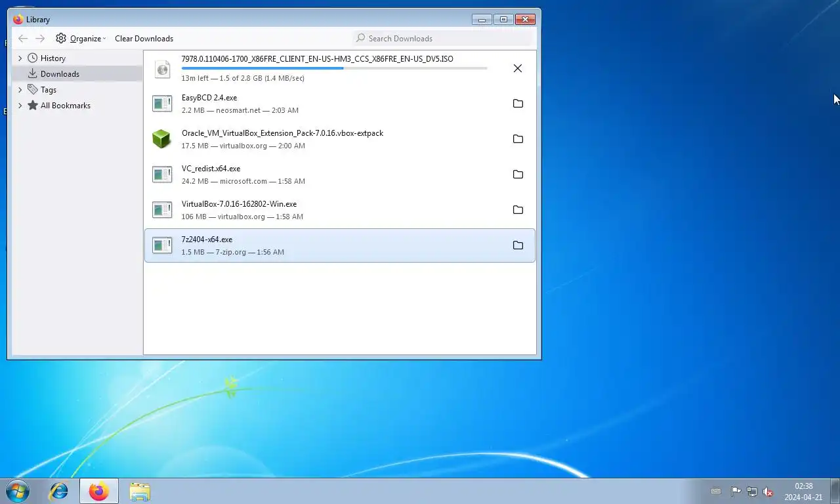
Task: Open Action Center flag in tray
Action: pos(736,492)
